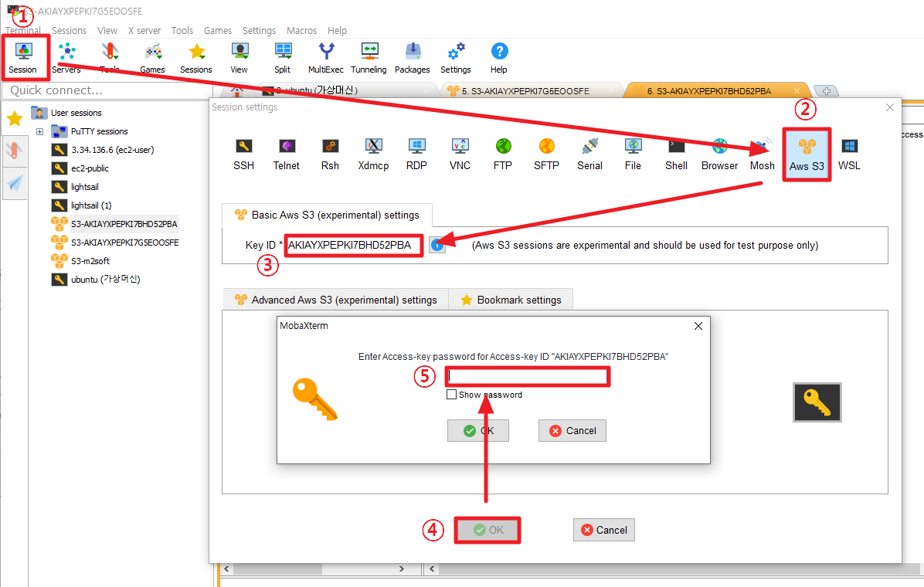This screenshot has width=924, height=587.
Task: Open the Tunneling toolbar icon
Action: [369, 58]
